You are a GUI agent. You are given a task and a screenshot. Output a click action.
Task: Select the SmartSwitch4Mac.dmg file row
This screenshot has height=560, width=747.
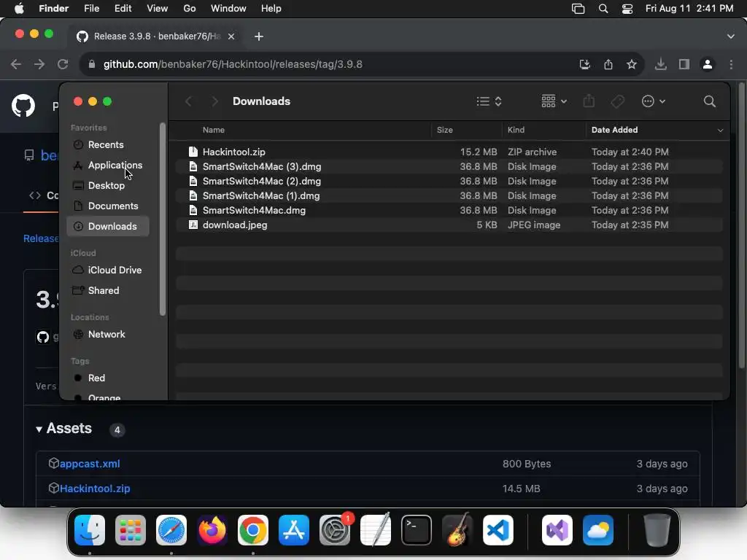click(x=449, y=211)
